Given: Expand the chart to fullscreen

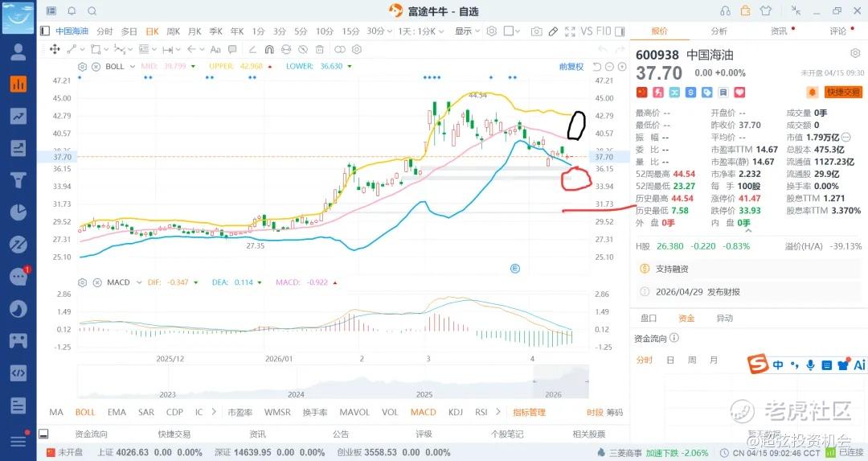Looking at the screenshot, I should [570, 31].
